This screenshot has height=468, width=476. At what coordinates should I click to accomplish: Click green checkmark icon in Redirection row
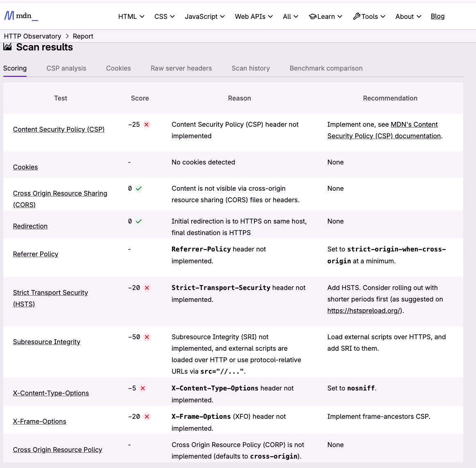[x=139, y=221]
